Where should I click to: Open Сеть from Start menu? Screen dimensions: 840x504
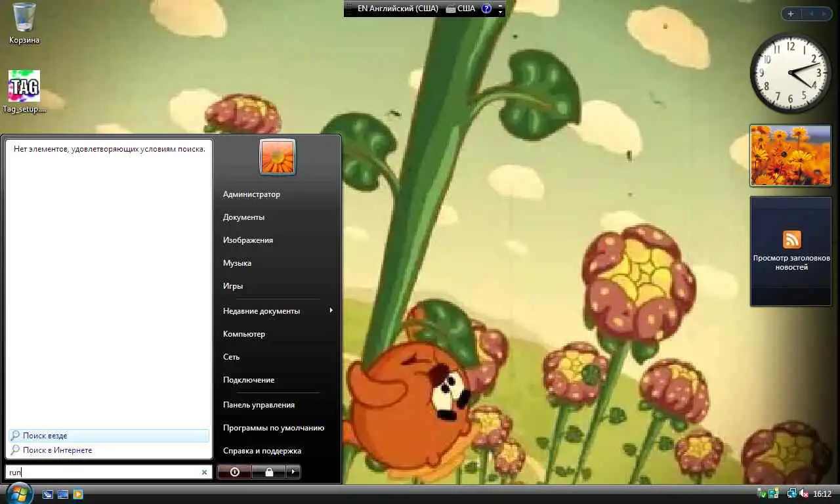[231, 357]
